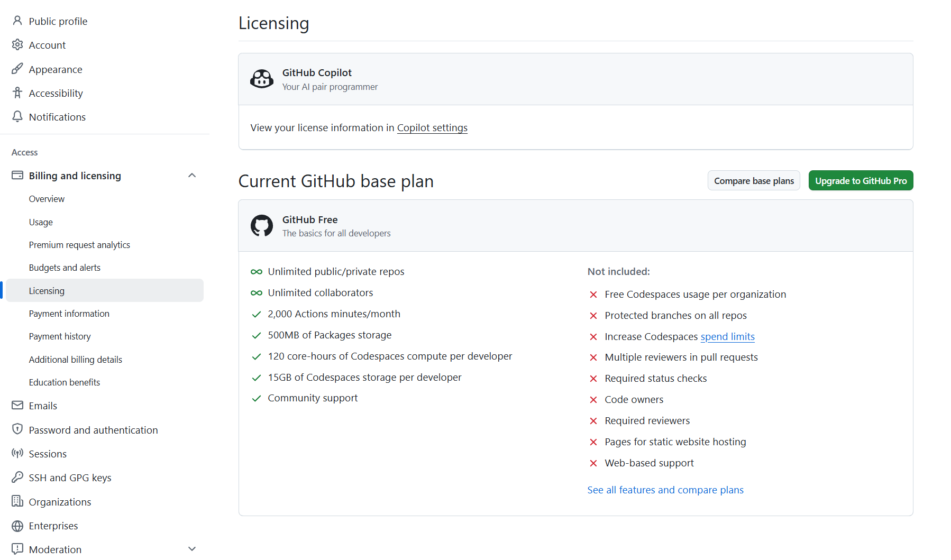Click 'Free Codespaces usage per organization' text

click(696, 294)
